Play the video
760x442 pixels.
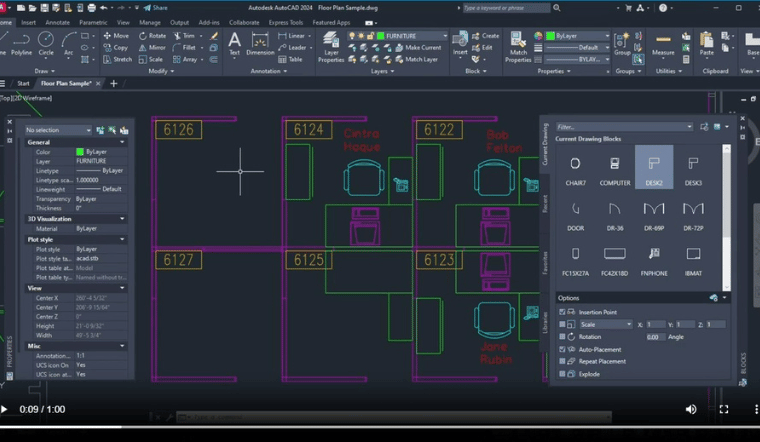tap(4, 410)
